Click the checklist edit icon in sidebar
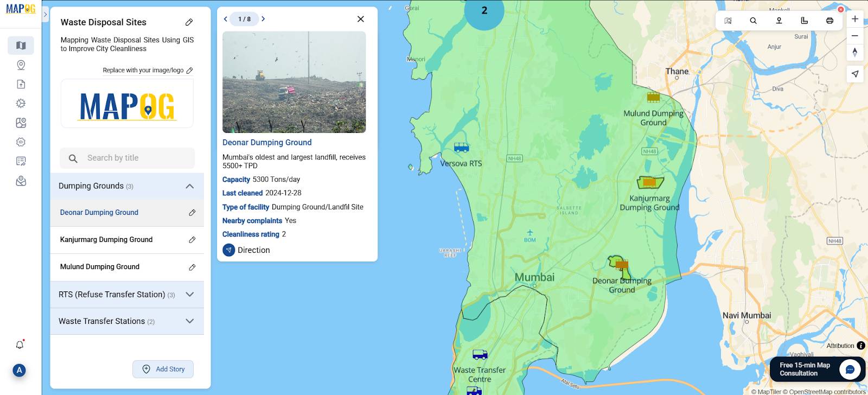 tap(21, 161)
